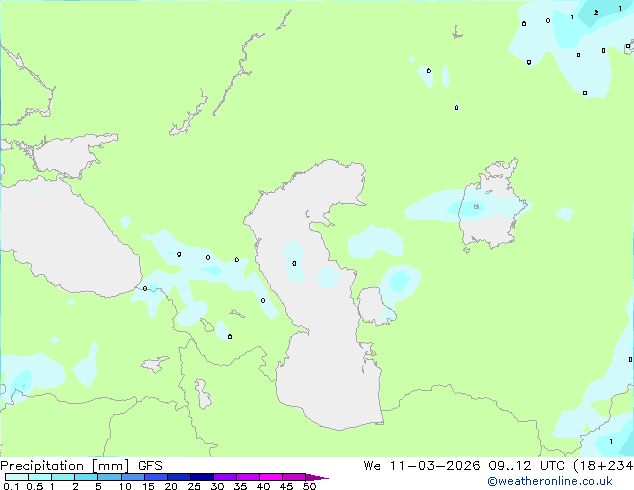Click the 0.1–0.5 mm legend color swatch
Image resolution: width=634 pixels, height=490 pixels.
(x=17, y=477)
